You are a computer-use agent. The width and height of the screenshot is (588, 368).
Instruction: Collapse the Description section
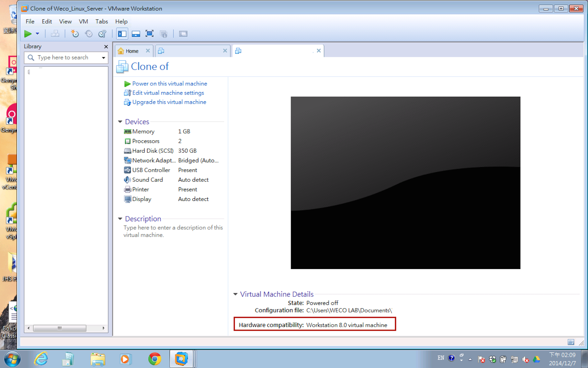[x=120, y=219]
